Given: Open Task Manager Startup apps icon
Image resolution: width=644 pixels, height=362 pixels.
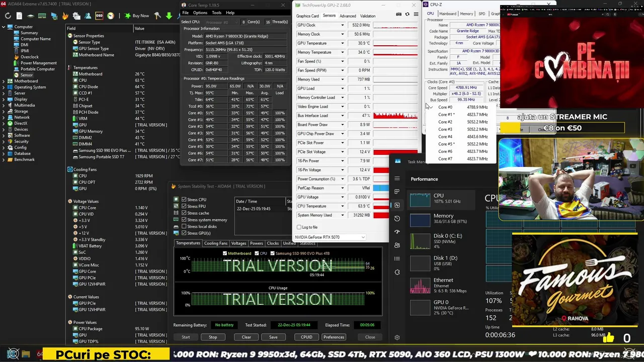Looking at the screenshot, I should click(397, 232).
